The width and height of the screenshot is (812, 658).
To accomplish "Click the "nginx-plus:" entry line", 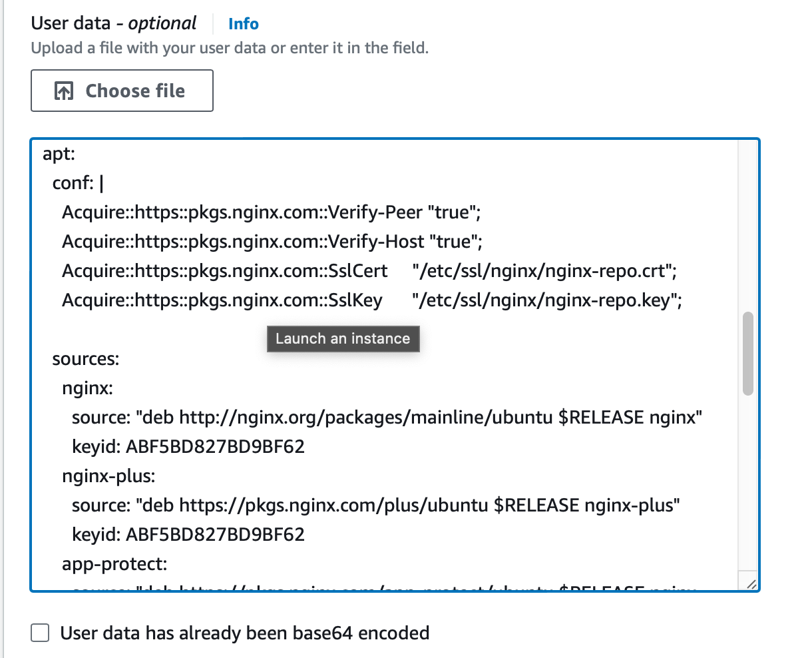I will [x=108, y=476].
